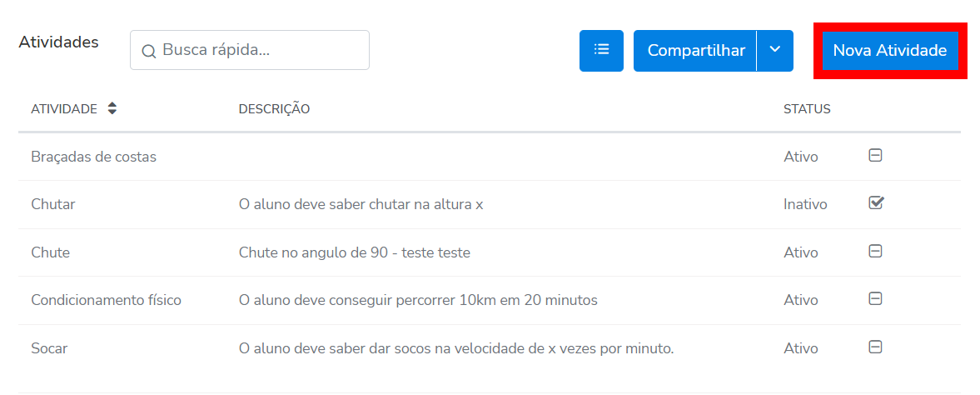Sort by the Atividade column arrows
The image size is (980, 395).
(112, 108)
